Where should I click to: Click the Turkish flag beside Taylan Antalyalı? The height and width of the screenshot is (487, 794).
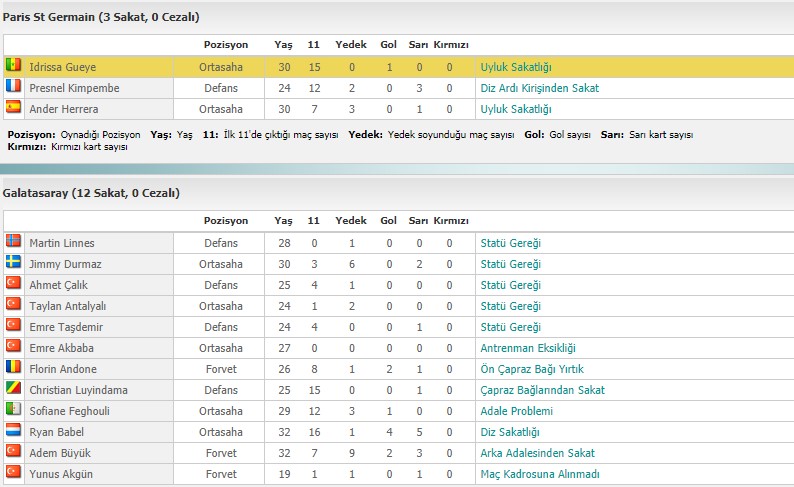tap(14, 304)
